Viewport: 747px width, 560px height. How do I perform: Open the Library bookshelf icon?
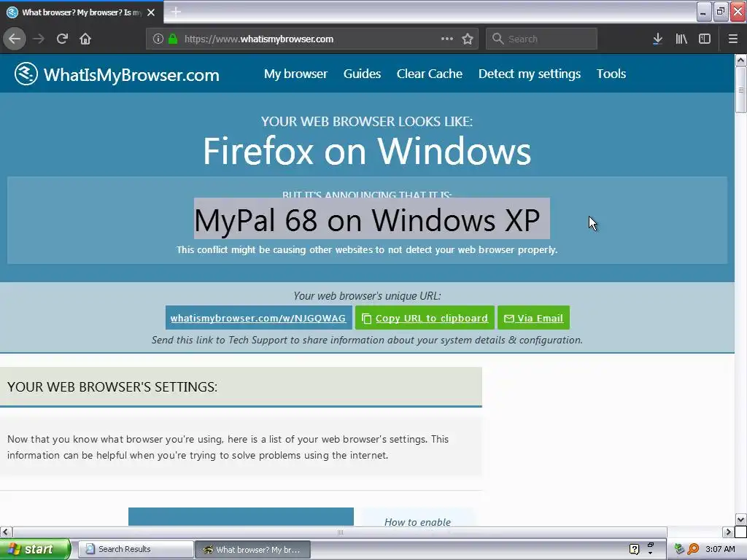(681, 39)
